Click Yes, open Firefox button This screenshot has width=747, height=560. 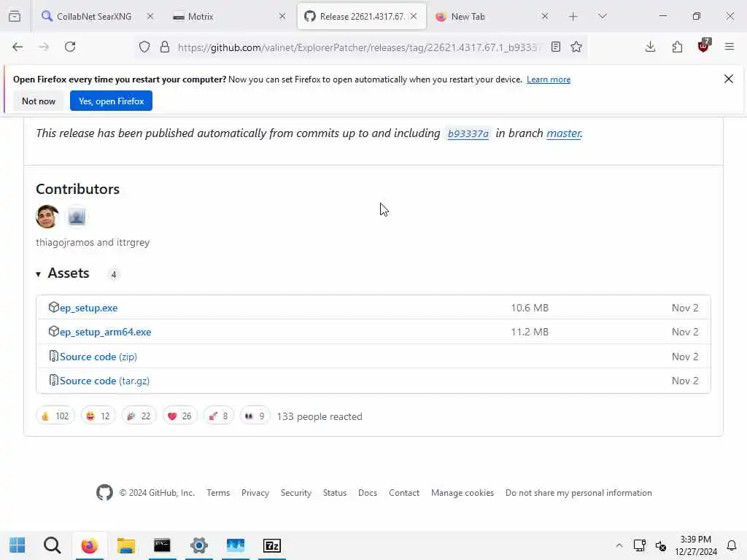coord(111,101)
